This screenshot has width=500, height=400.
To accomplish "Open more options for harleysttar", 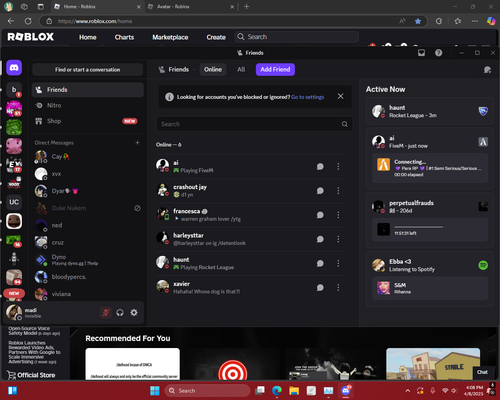I will click(338, 239).
